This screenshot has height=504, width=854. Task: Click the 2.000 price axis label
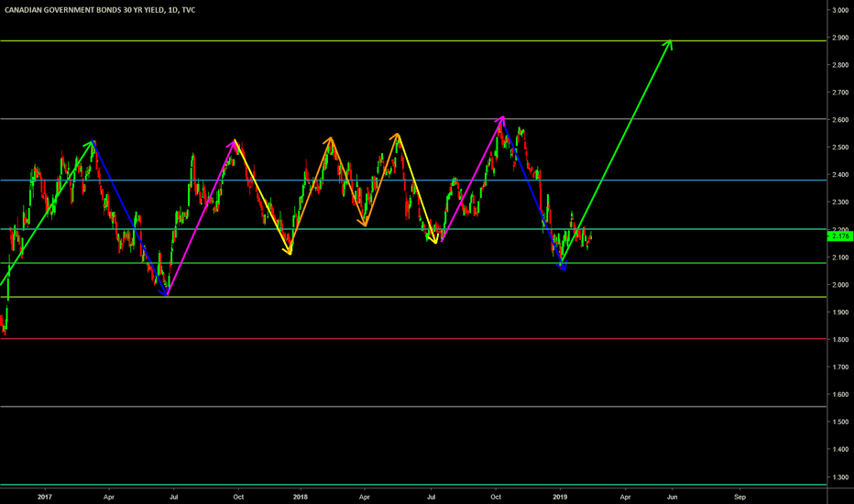click(x=840, y=285)
